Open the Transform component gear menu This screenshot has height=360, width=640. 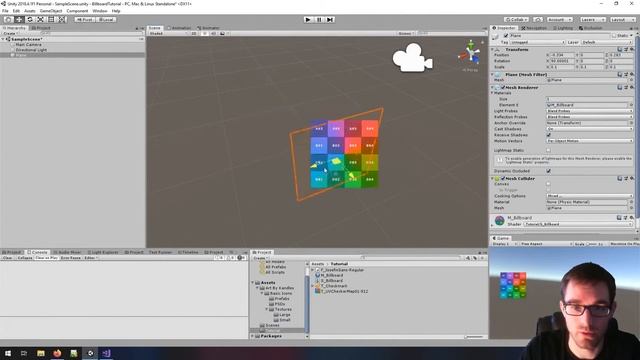tap(631, 49)
